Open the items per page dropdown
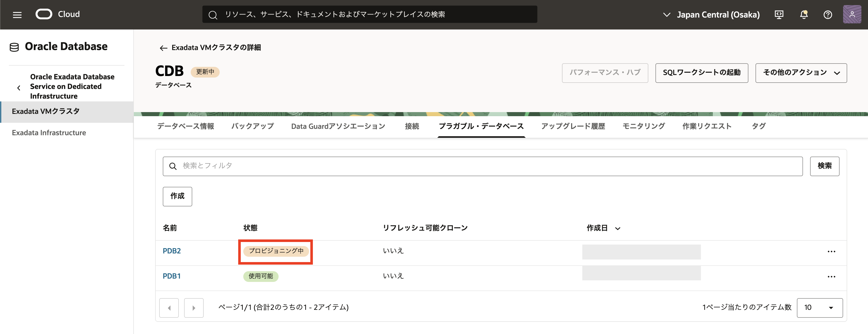 pyautogui.click(x=819, y=308)
